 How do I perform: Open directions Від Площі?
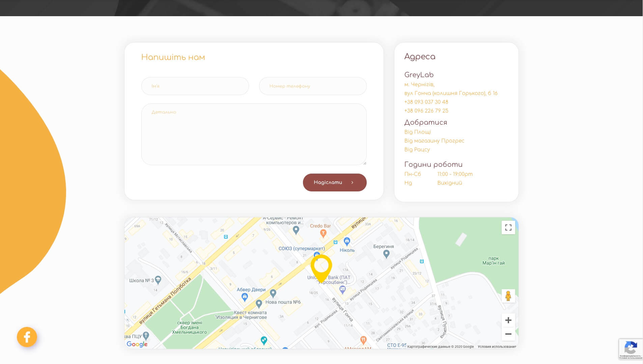click(417, 132)
